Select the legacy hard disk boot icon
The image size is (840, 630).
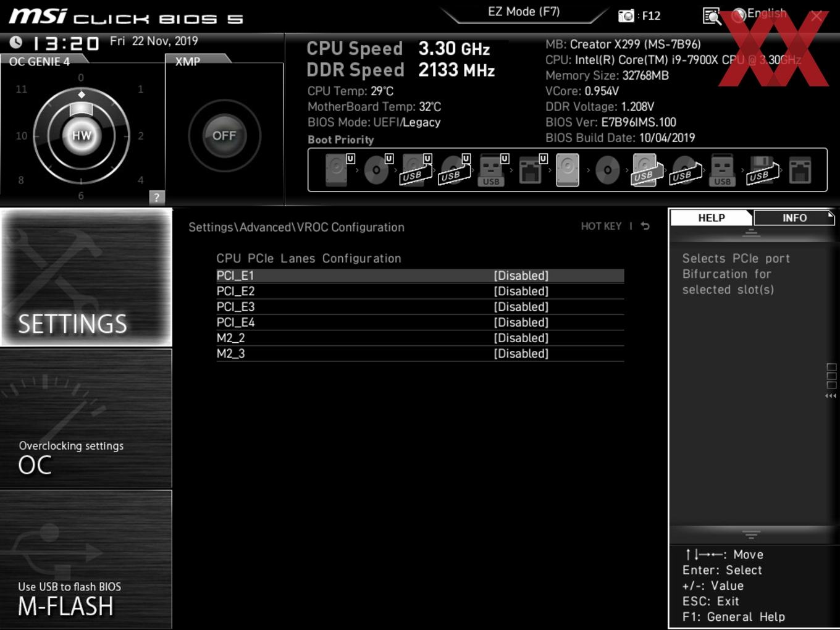(x=568, y=170)
